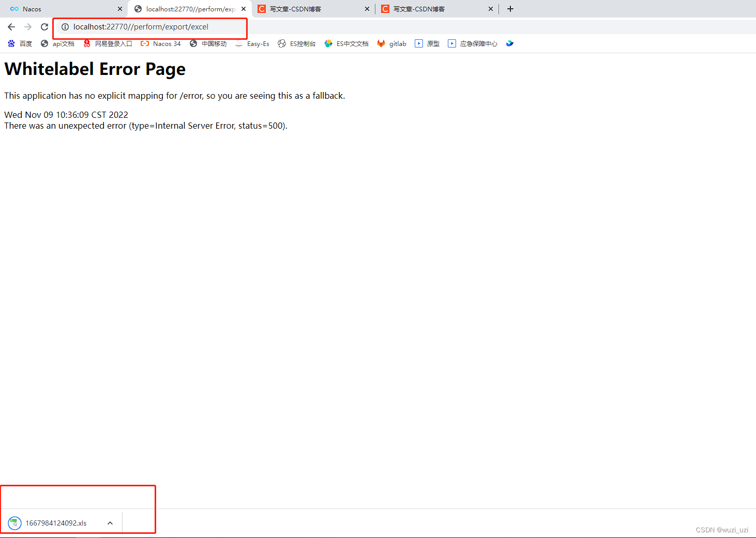Viewport: 756px width, 538px height.
Task: Click the browser forward arrow
Action: coord(28,27)
